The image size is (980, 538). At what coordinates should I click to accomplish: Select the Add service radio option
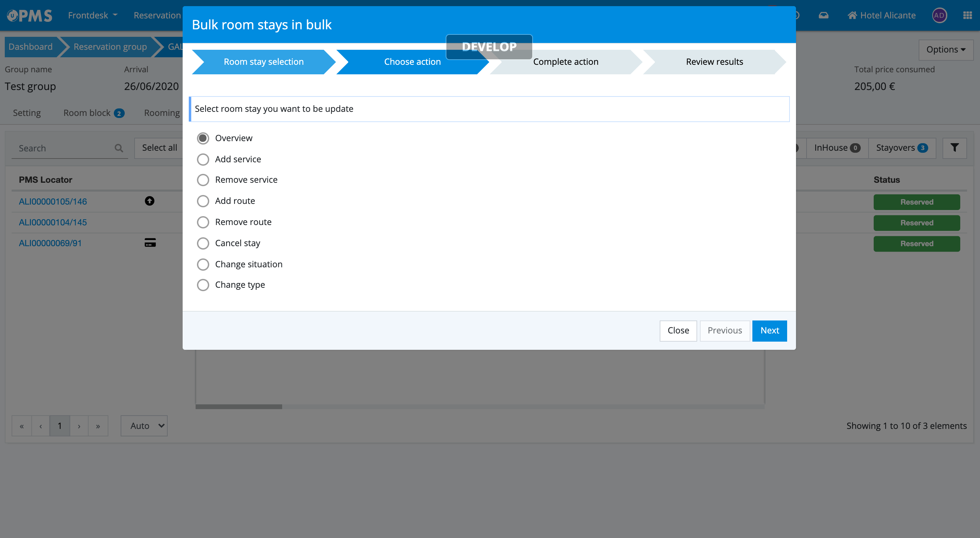click(203, 159)
